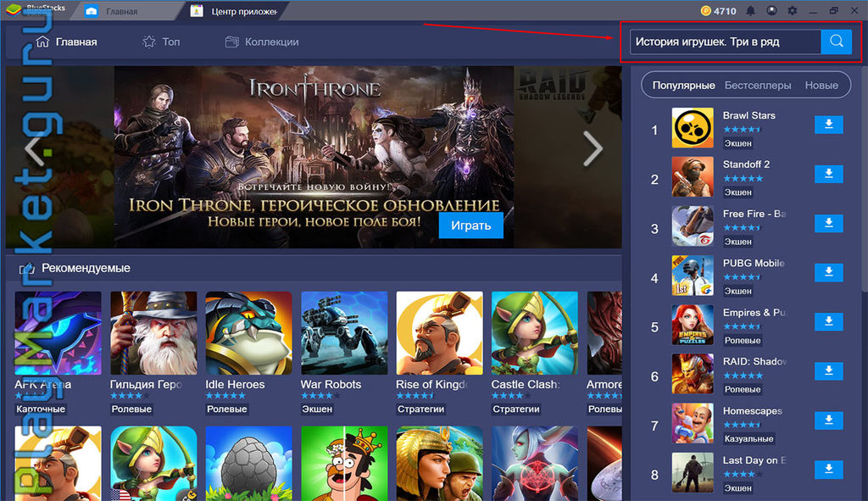Select the Новые ranking tab
The image size is (868, 501).
[821, 86]
